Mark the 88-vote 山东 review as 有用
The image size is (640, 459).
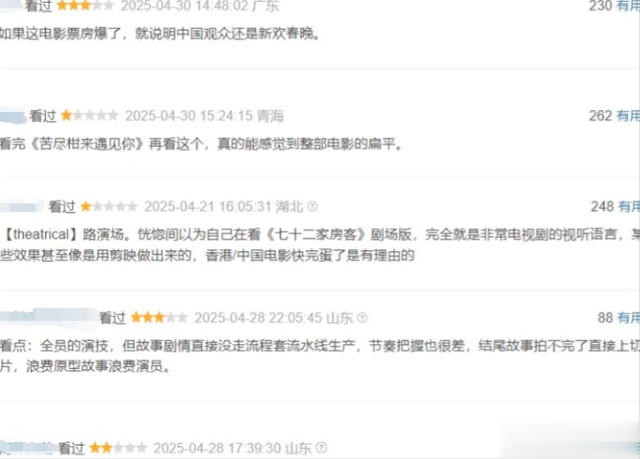tap(629, 317)
